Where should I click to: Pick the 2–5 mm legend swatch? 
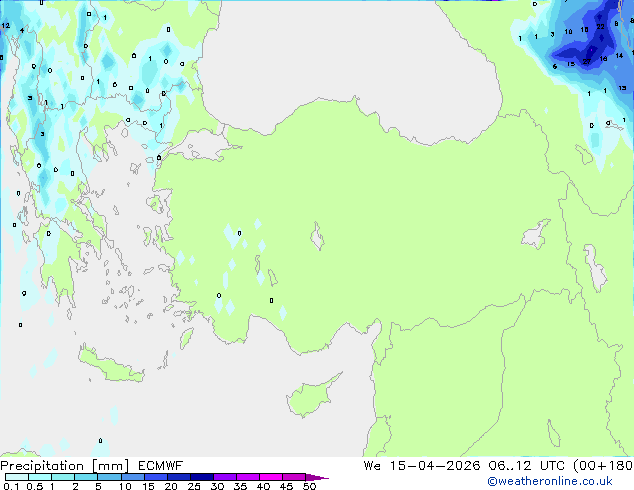86,477
